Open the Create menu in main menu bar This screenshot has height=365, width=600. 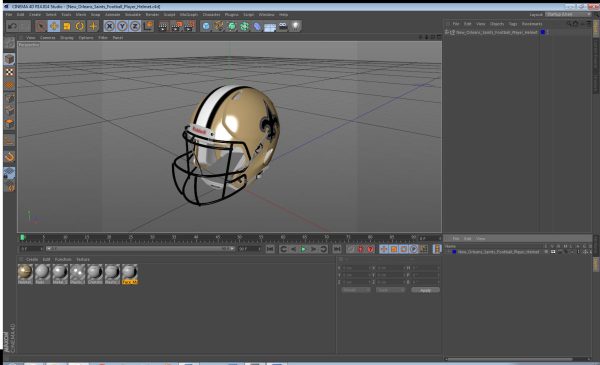coord(35,15)
